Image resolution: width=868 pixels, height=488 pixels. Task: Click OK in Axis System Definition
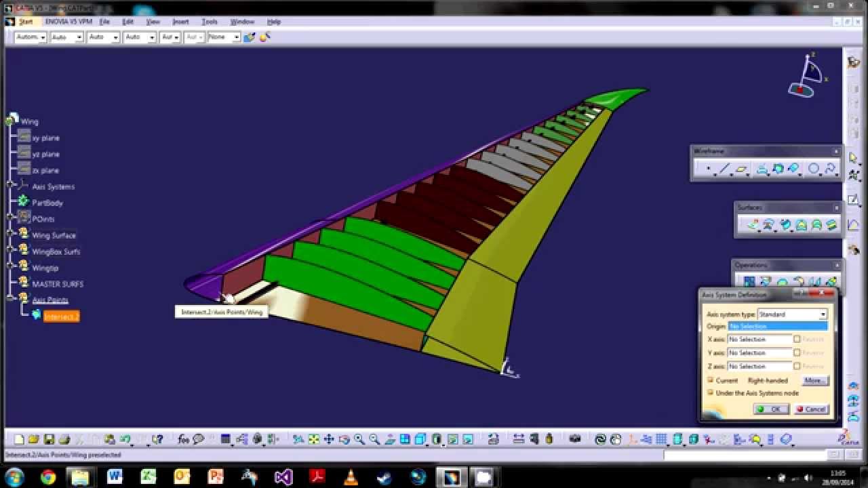pyautogui.click(x=771, y=409)
